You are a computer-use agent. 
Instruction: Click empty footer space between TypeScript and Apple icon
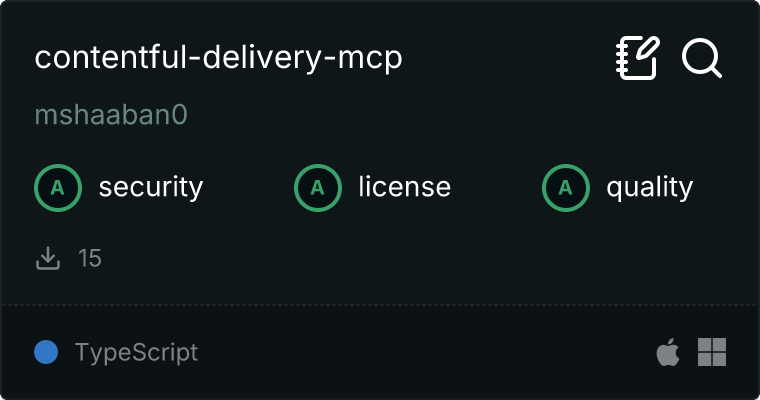pos(427,352)
